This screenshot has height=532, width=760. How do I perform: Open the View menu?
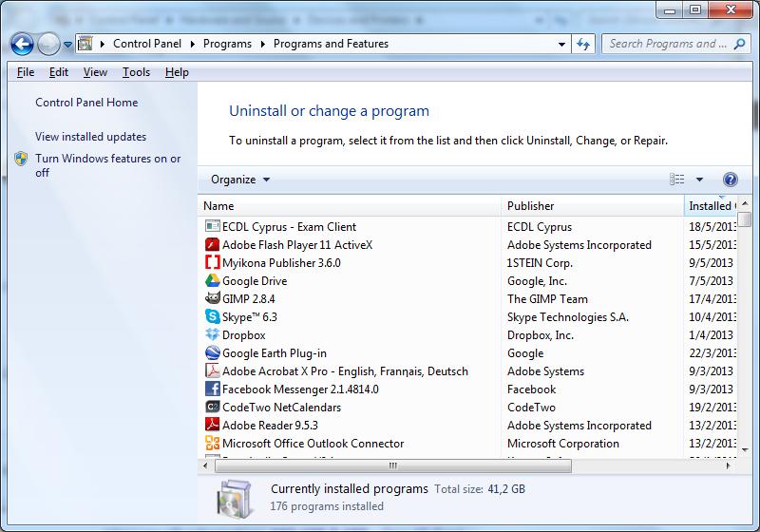click(x=95, y=72)
